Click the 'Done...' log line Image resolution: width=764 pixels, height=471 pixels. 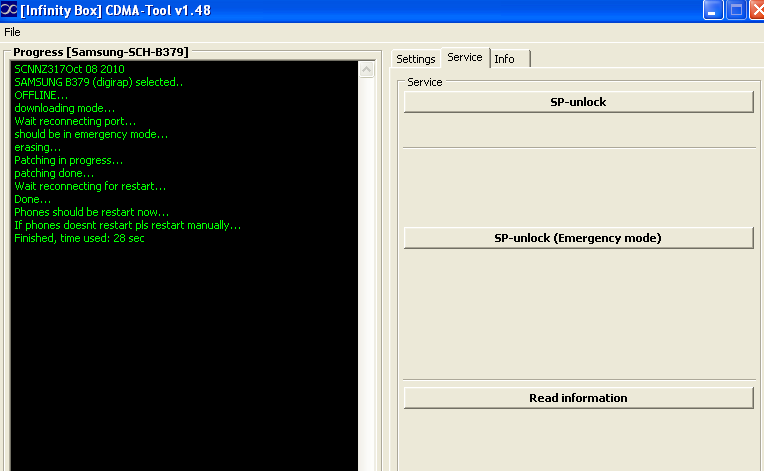[x=32, y=199]
